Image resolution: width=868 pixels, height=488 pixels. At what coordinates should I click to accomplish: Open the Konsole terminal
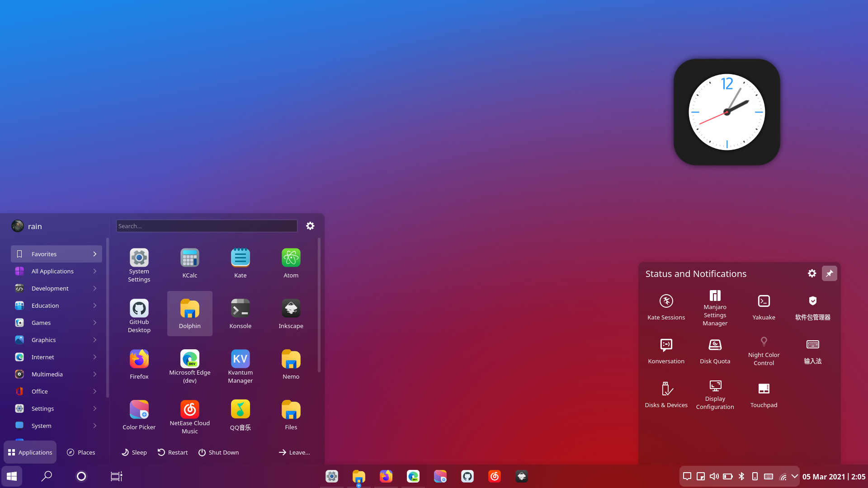pyautogui.click(x=240, y=314)
